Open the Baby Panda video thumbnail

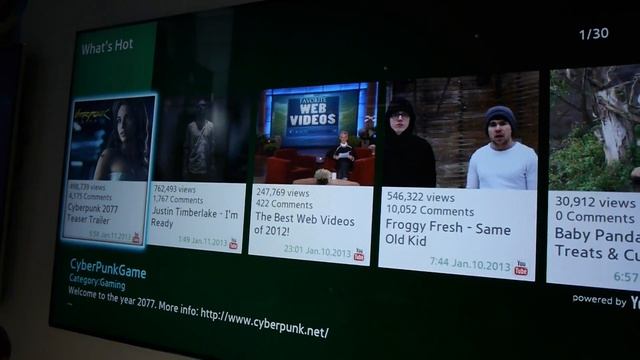pos(595,128)
